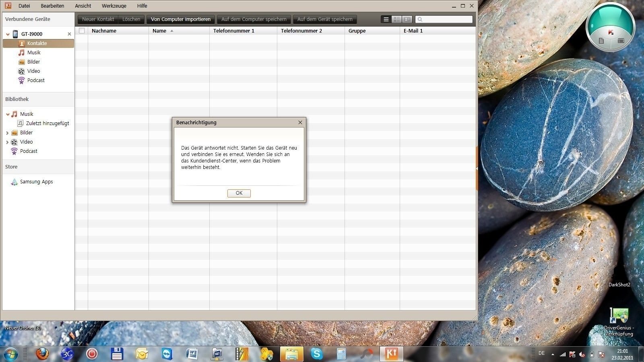The image size is (644, 362).
Task: Select the GT-I9000 phone icon
Action: tap(15, 34)
